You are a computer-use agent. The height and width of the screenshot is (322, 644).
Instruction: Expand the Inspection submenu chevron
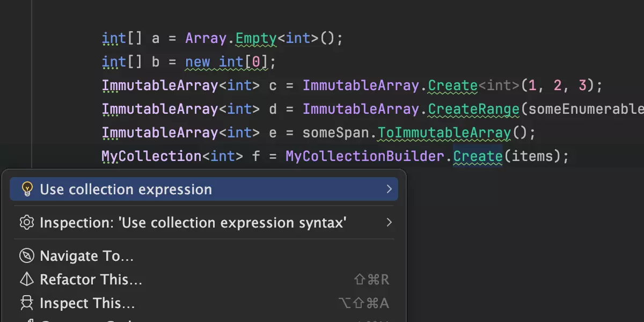(389, 223)
